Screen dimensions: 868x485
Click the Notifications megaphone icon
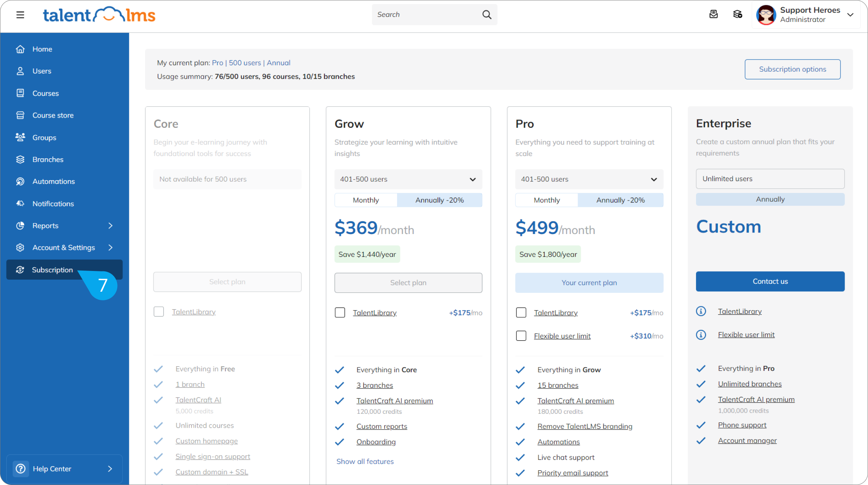click(x=20, y=203)
